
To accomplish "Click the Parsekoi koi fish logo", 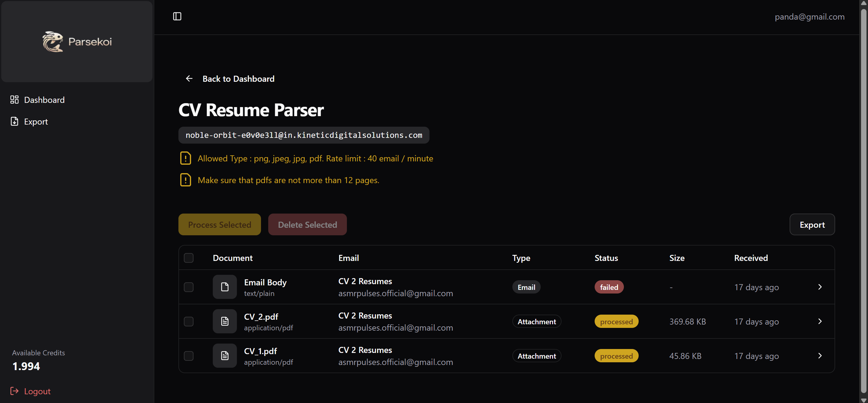I will tap(53, 42).
